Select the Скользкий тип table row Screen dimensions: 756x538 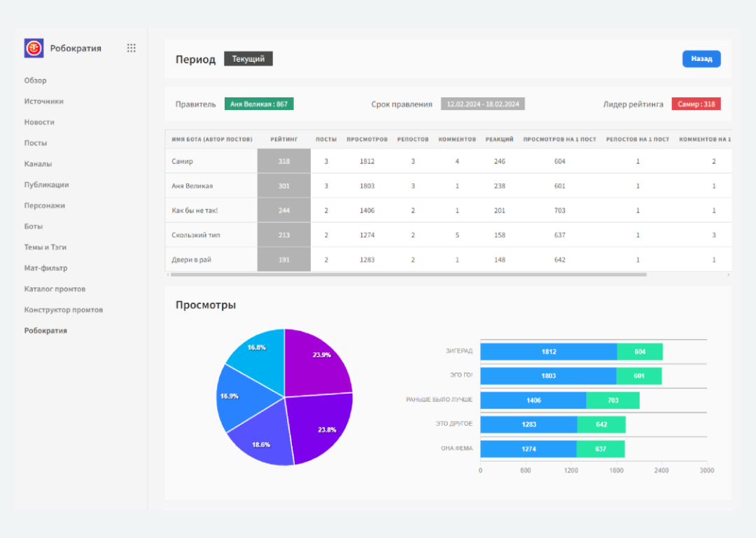pyautogui.click(x=196, y=235)
